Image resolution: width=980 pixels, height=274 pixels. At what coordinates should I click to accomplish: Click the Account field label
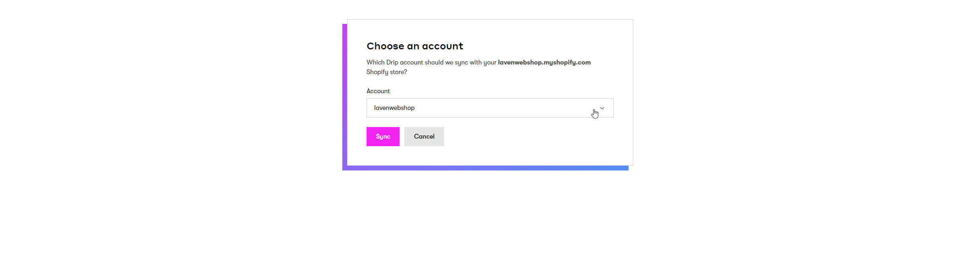[378, 91]
